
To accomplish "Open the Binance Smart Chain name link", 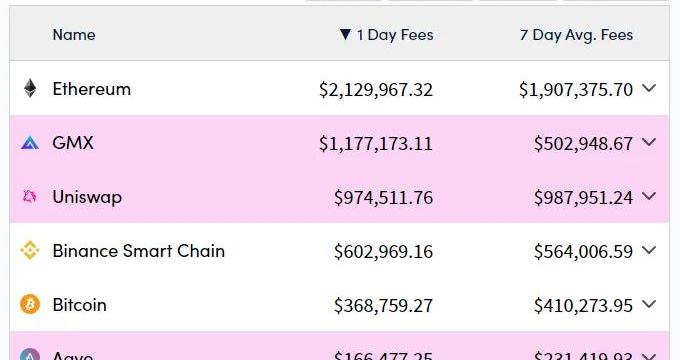I will (x=139, y=251).
